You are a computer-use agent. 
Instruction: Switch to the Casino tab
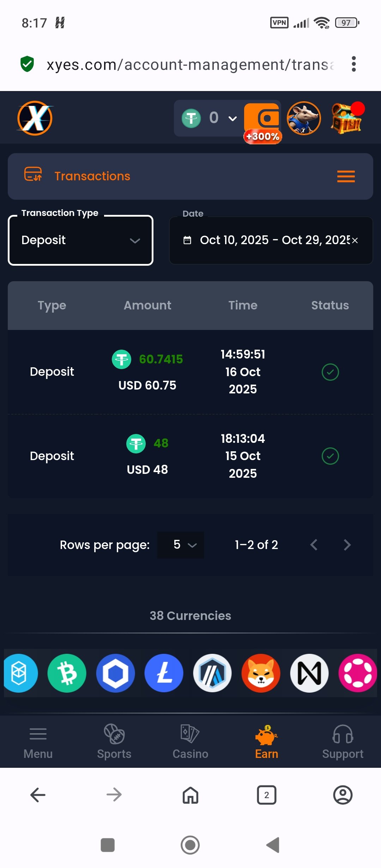190,742
